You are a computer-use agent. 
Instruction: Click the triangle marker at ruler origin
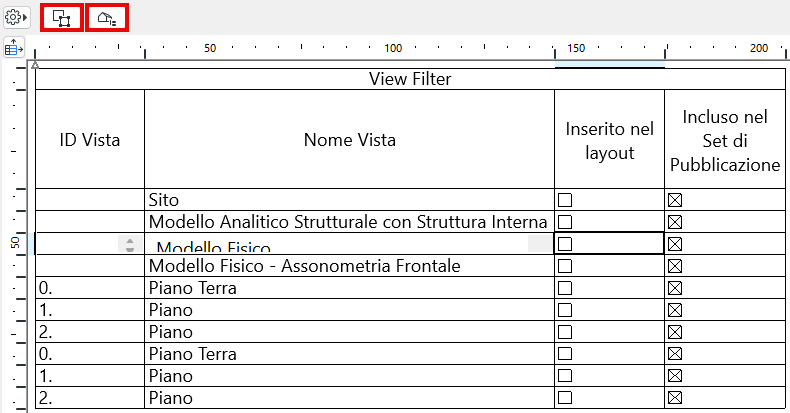(36, 64)
